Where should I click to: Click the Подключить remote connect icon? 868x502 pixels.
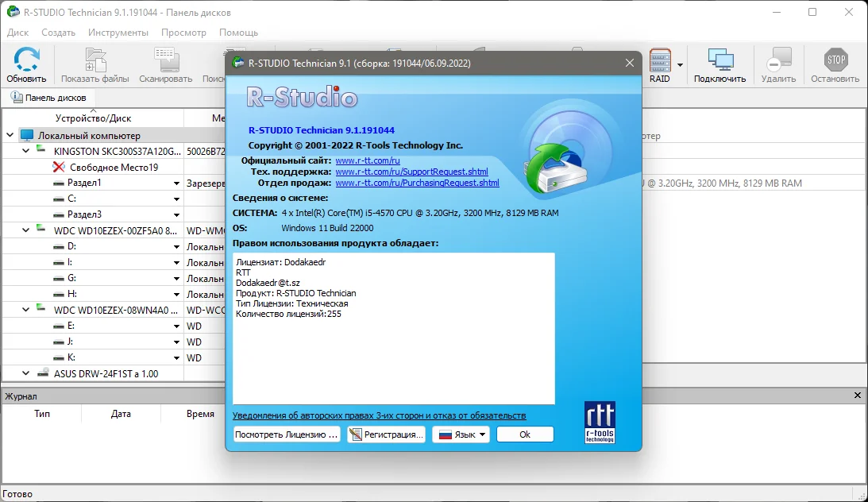720,60
